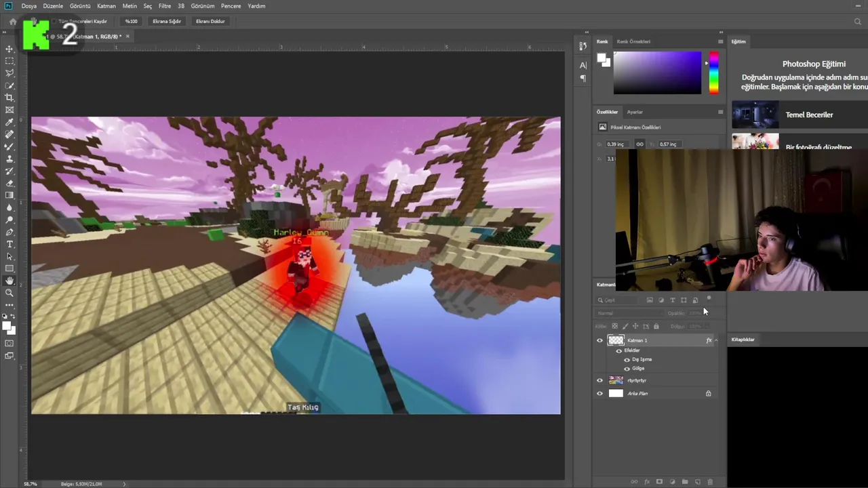Open the Pencere menu
This screenshot has width=868, height=488.
click(231, 6)
